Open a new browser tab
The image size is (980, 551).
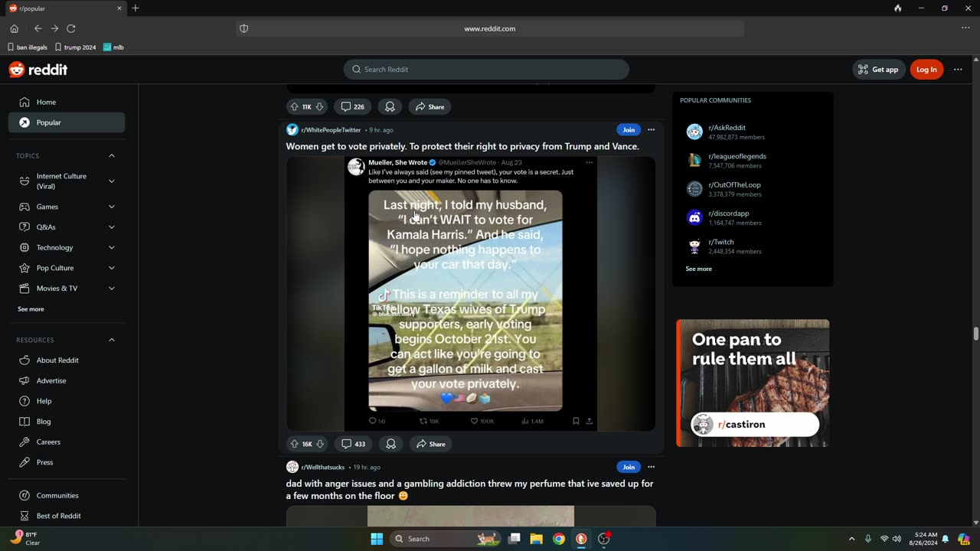tap(136, 8)
